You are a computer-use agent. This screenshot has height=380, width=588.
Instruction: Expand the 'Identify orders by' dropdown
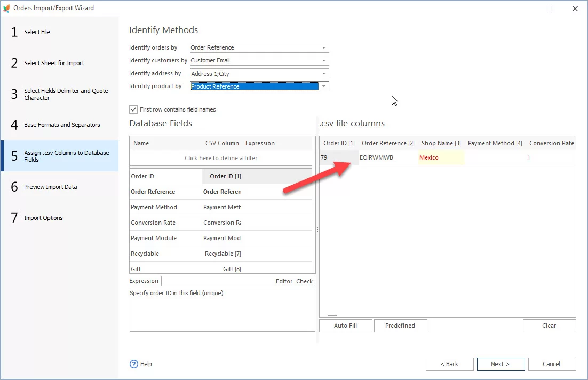tap(323, 47)
